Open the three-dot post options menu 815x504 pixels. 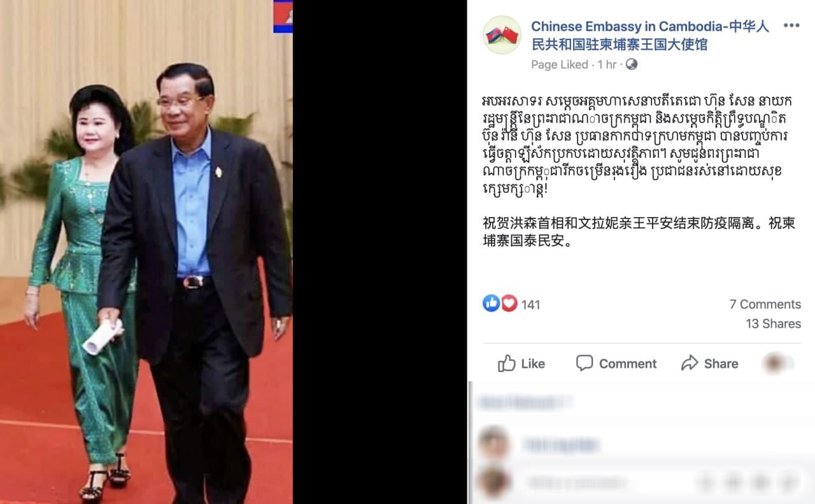point(791,26)
